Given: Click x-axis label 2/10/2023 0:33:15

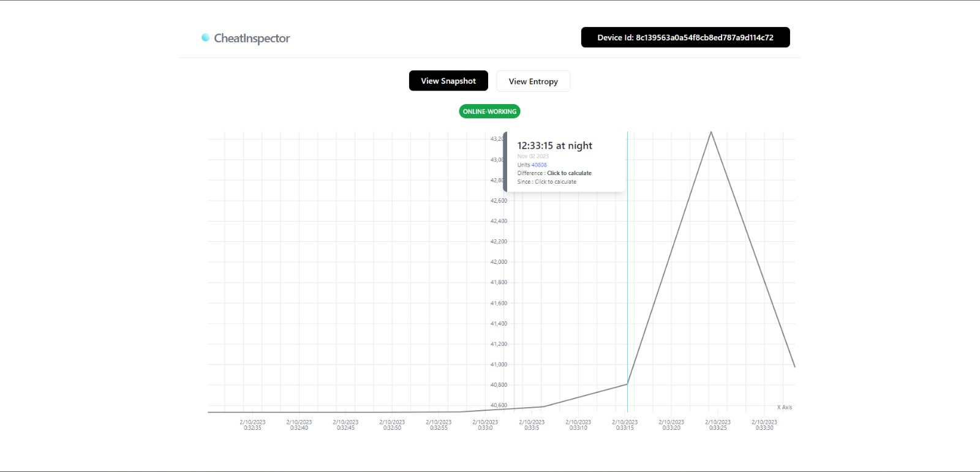Looking at the screenshot, I should click(x=625, y=425).
